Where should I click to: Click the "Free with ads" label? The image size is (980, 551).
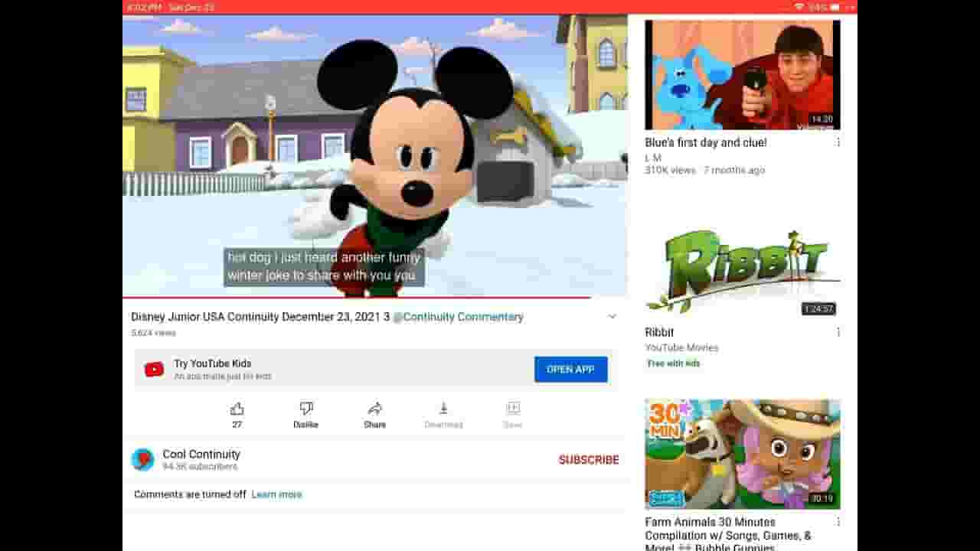click(674, 364)
